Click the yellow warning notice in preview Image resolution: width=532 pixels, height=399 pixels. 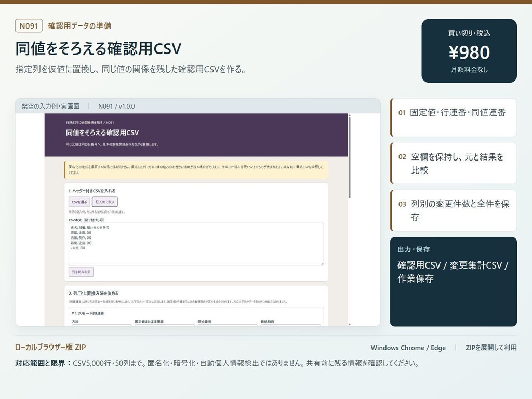coord(196,170)
